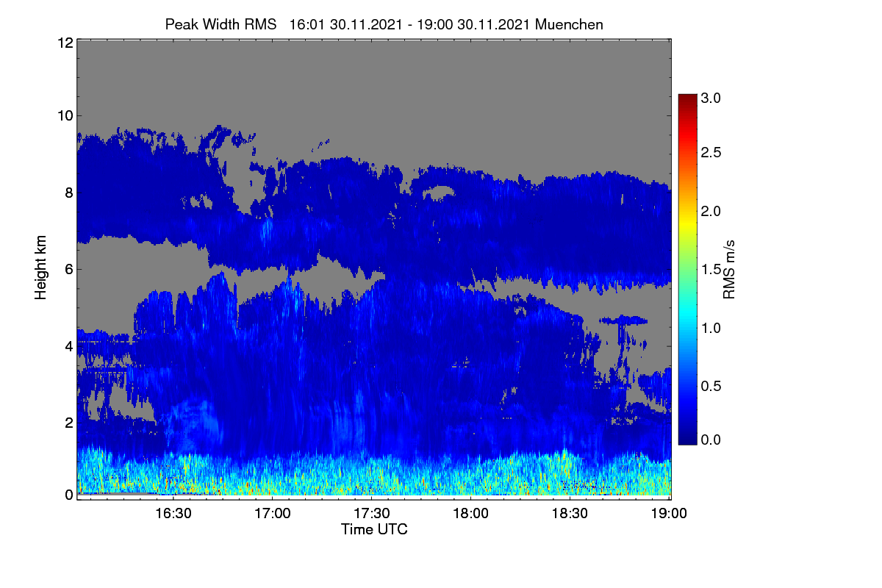Viewport: 882px width, 588px height.
Task: Click the height axis label 12
Action: (x=65, y=43)
